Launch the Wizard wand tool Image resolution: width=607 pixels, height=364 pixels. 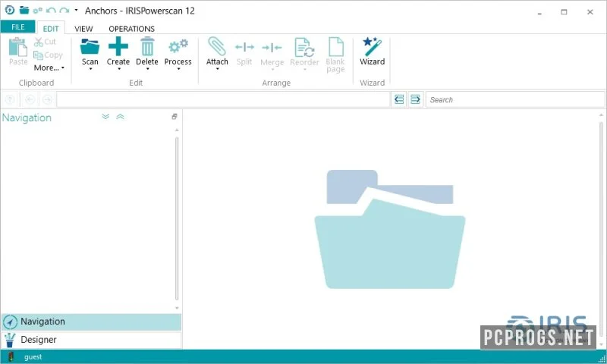click(372, 46)
